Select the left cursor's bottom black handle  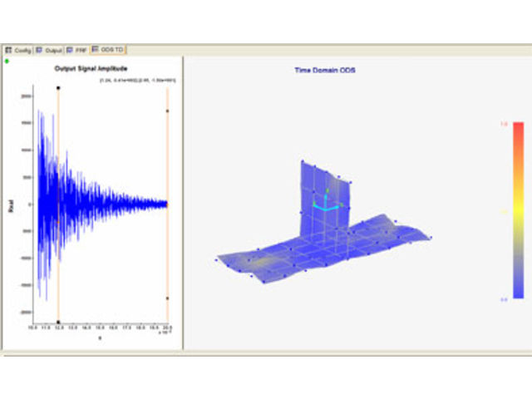(x=58, y=323)
